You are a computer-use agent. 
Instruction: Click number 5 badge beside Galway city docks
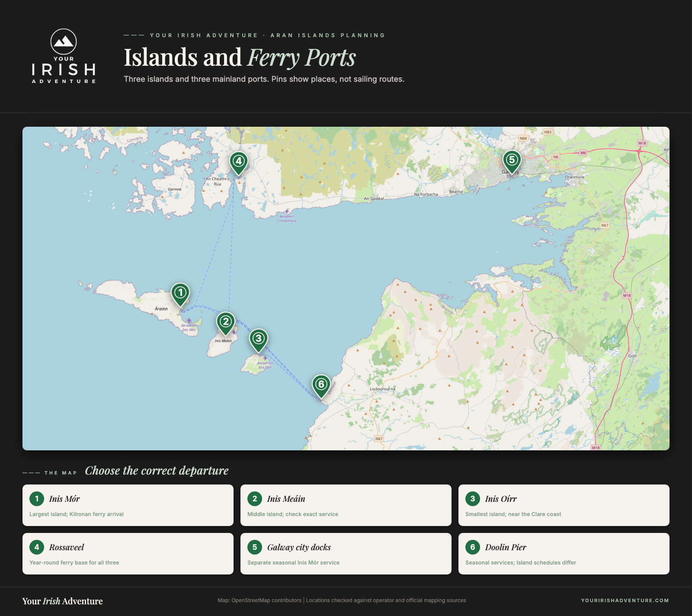[255, 547]
